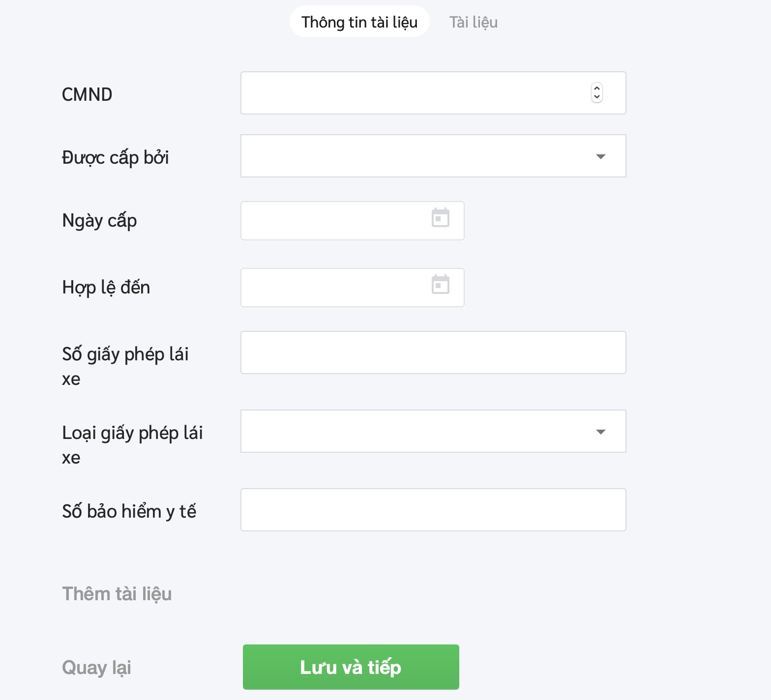Switch to Thông tin tài liệu tab

coord(359,22)
